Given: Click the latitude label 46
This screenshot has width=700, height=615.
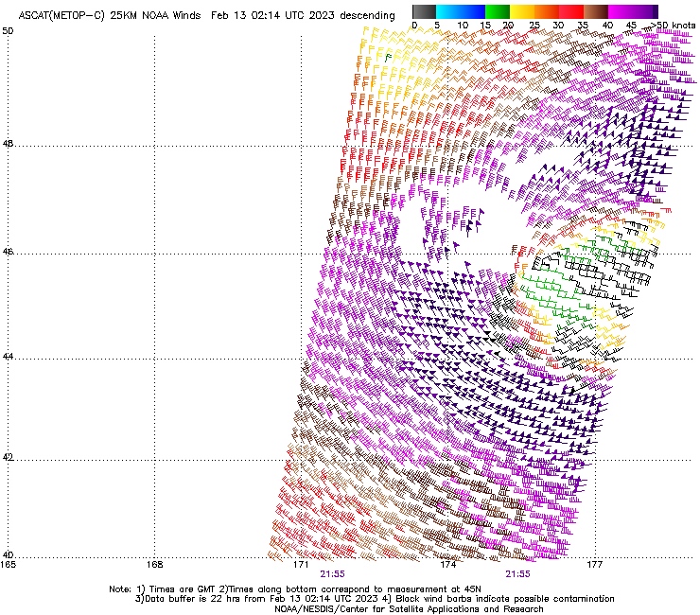Looking at the screenshot, I should (x=8, y=252).
